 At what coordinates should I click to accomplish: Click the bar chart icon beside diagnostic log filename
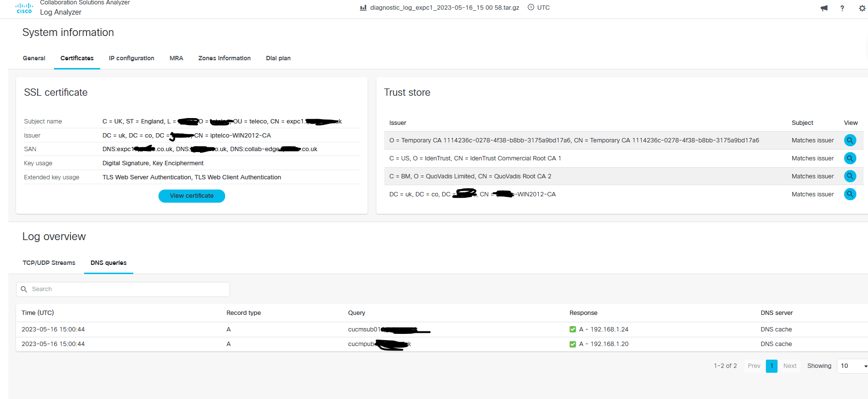pos(363,7)
